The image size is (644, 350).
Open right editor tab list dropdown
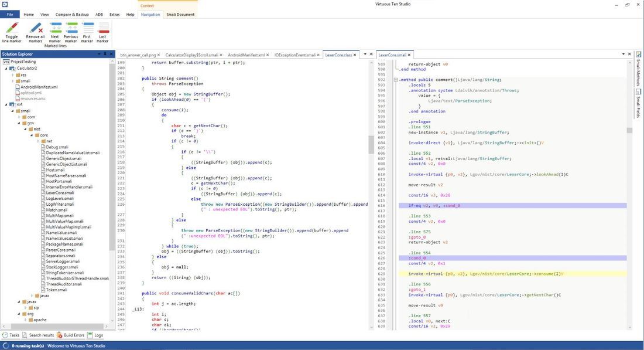(x=623, y=54)
